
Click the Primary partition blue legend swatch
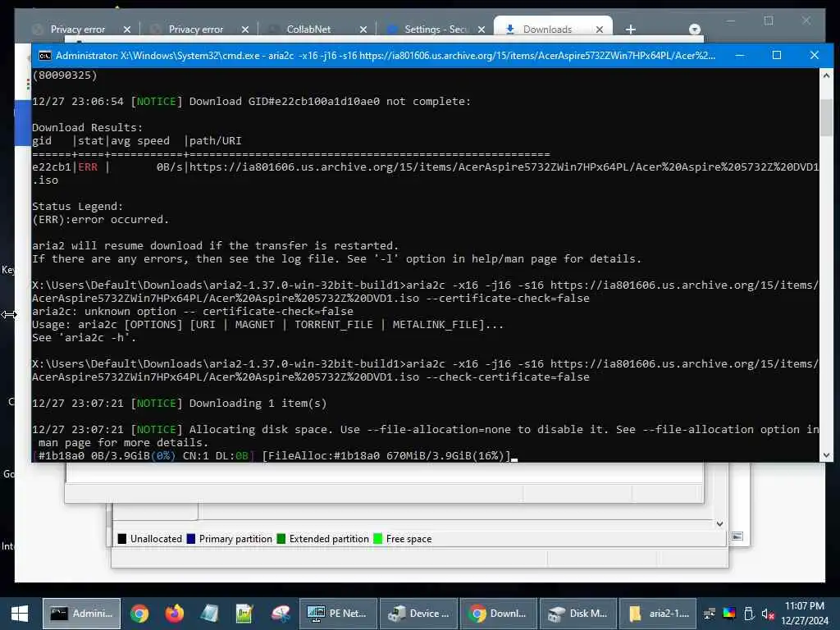(x=190, y=538)
